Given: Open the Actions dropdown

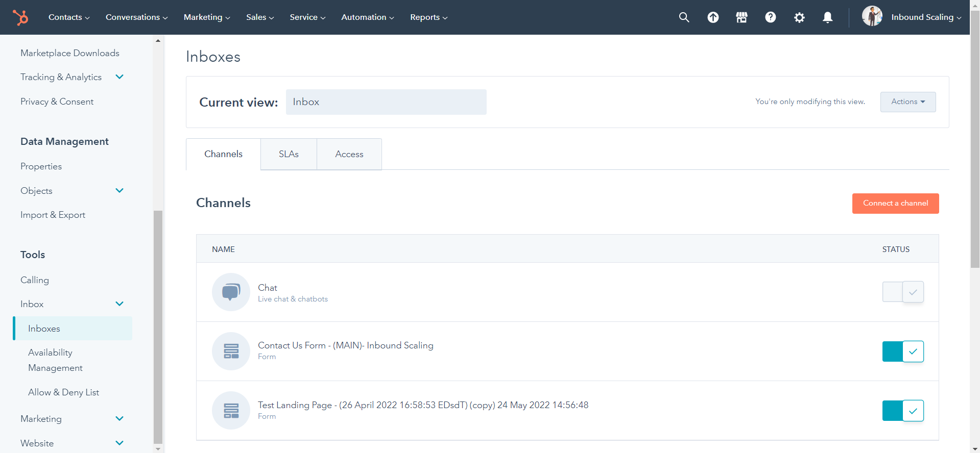Looking at the screenshot, I should 908,102.
